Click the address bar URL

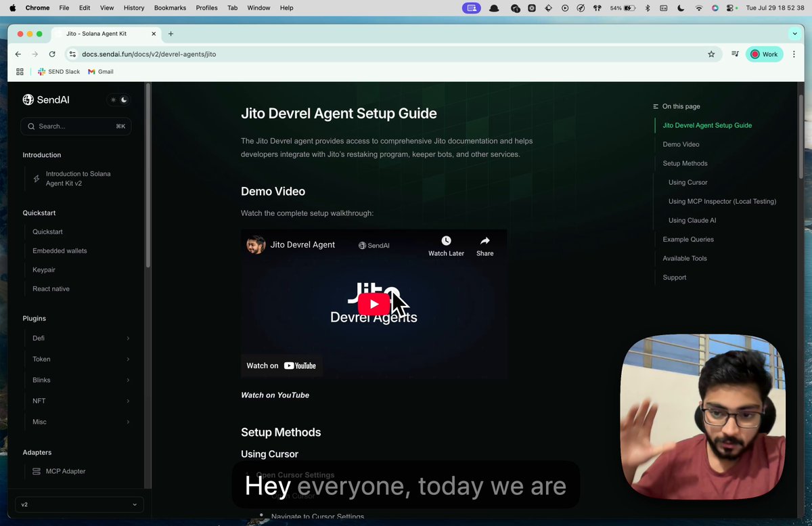click(149, 54)
